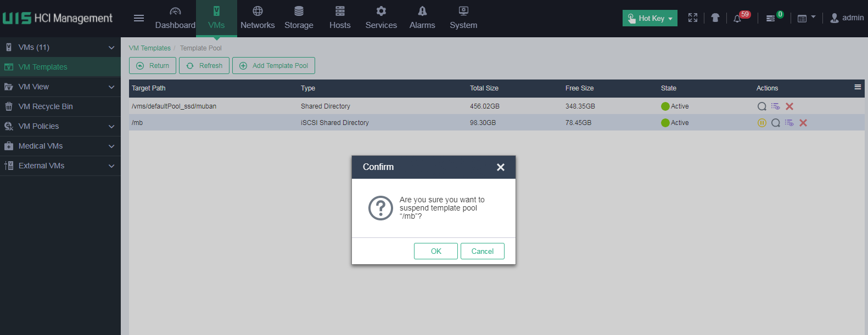The image size is (868, 335).
Task: Cancel the suspend confirmation dialog
Action: 483,251
